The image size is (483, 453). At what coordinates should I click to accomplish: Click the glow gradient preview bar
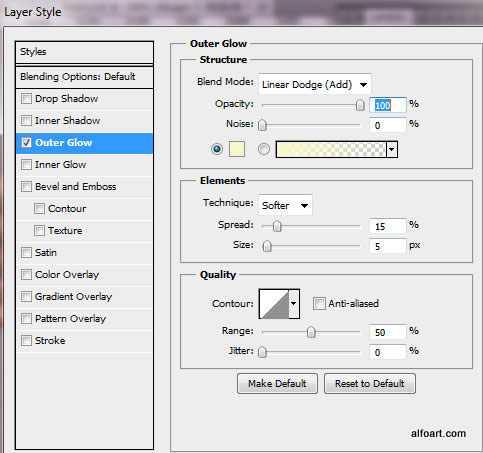tap(331, 149)
